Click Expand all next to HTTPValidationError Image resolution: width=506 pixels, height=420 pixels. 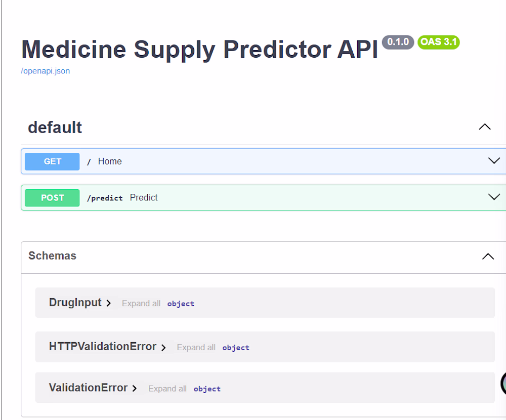tap(196, 348)
